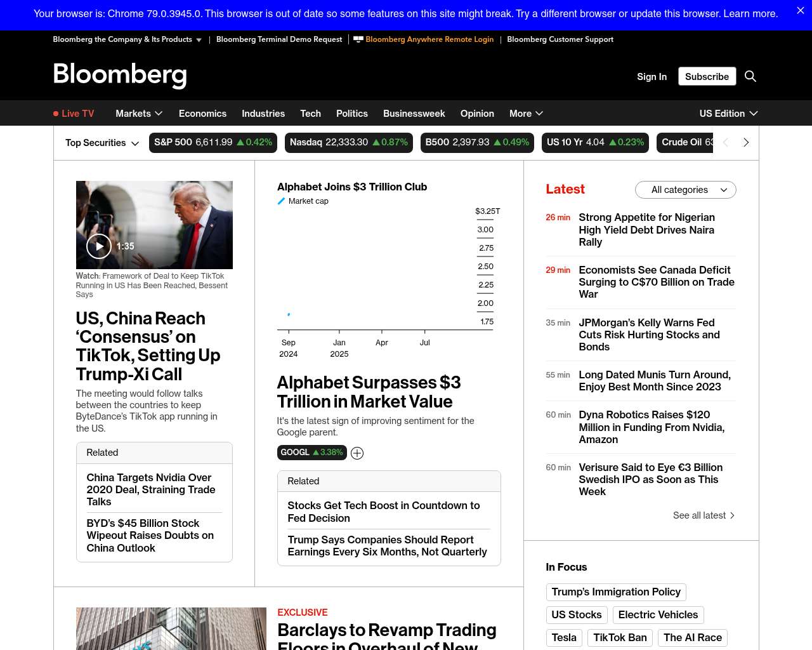Open 'JPMorgan's Kelly Warns Fed' story
Viewport: 812px width, 650px height.
650,335
